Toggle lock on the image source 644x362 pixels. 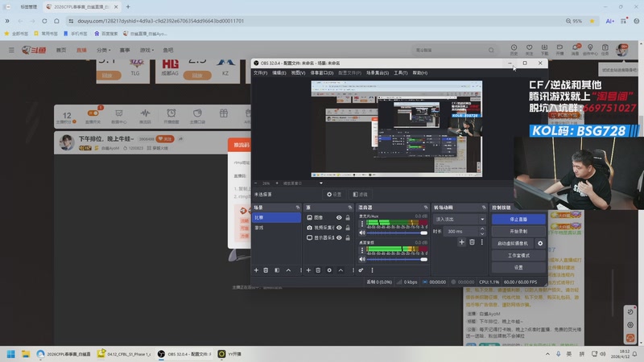348,217
